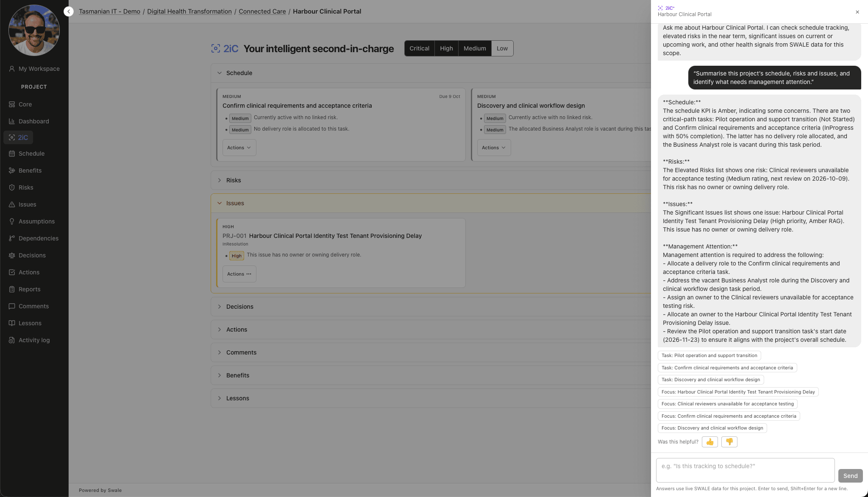Click the chat message input field

pyautogui.click(x=745, y=470)
